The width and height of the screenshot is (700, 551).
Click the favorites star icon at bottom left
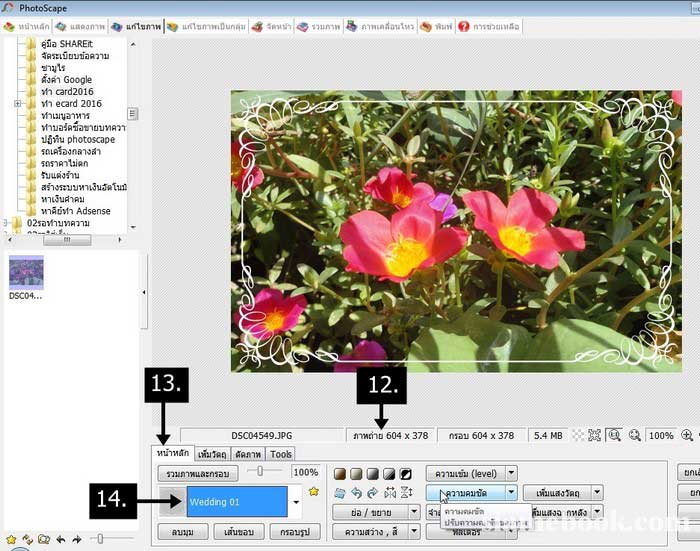pos(11,539)
